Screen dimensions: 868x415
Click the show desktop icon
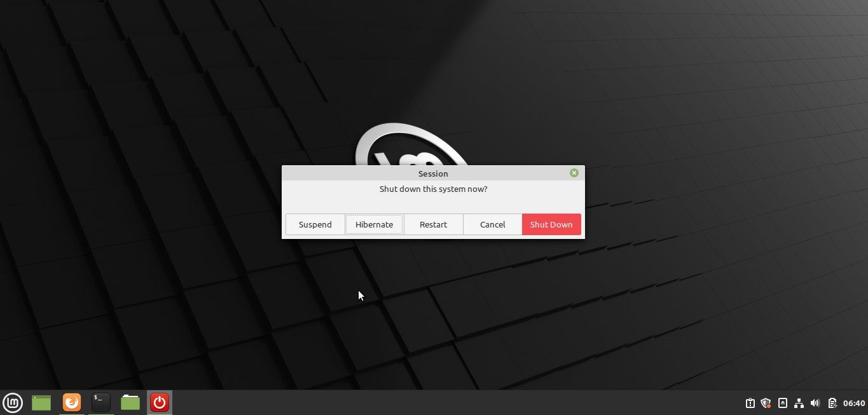42,402
